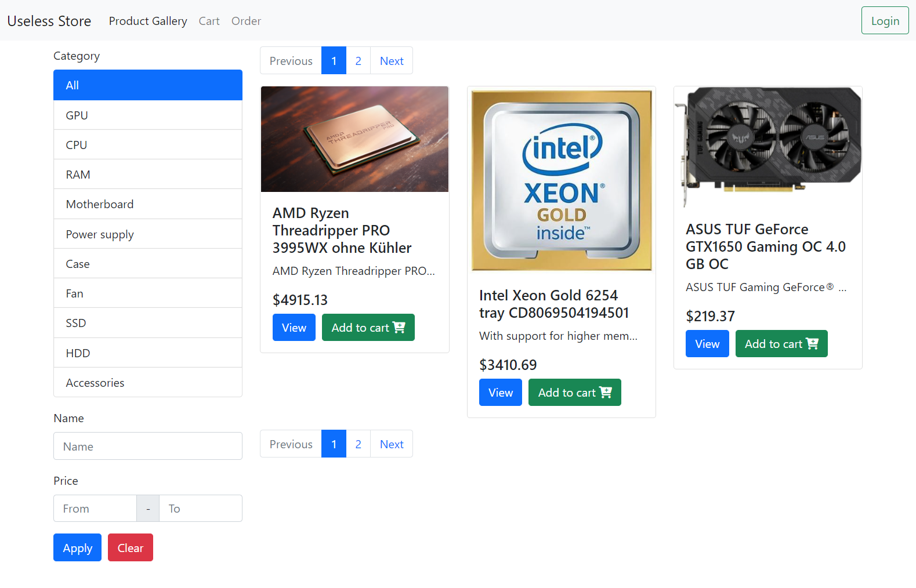Open the AMD Threadripper product image

click(x=354, y=139)
